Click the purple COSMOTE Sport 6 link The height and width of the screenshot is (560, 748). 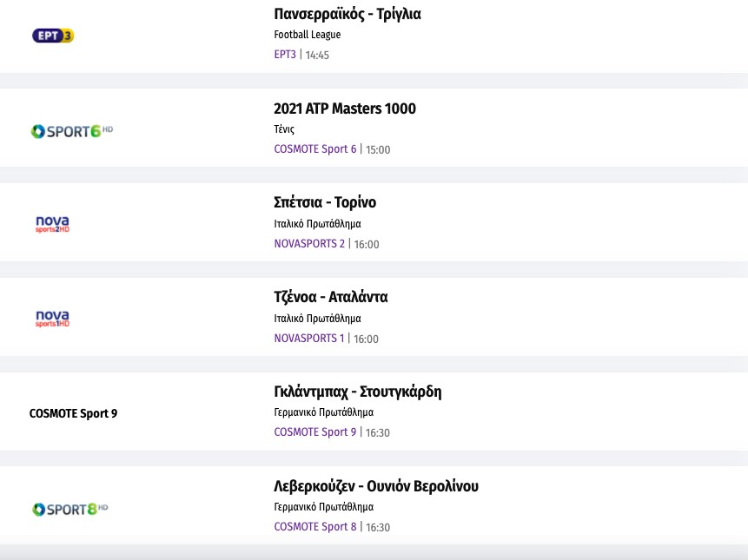[314, 148]
